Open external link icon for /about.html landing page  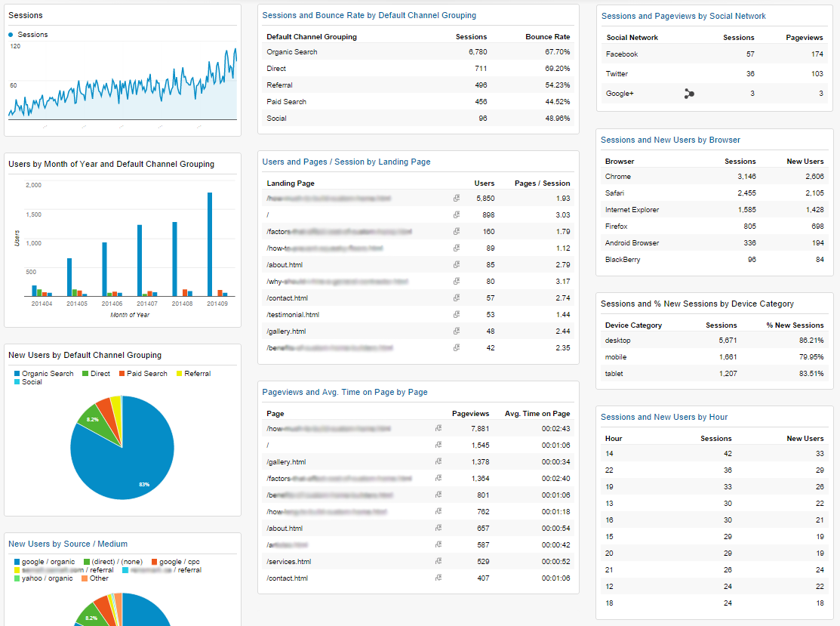click(x=457, y=265)
